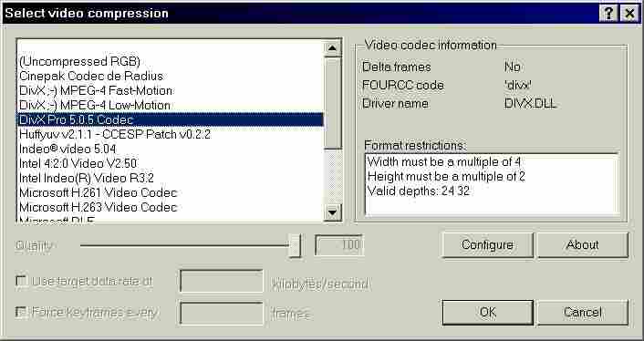Click 'Height must be a multiple of 2'

(x=446, y=177)
